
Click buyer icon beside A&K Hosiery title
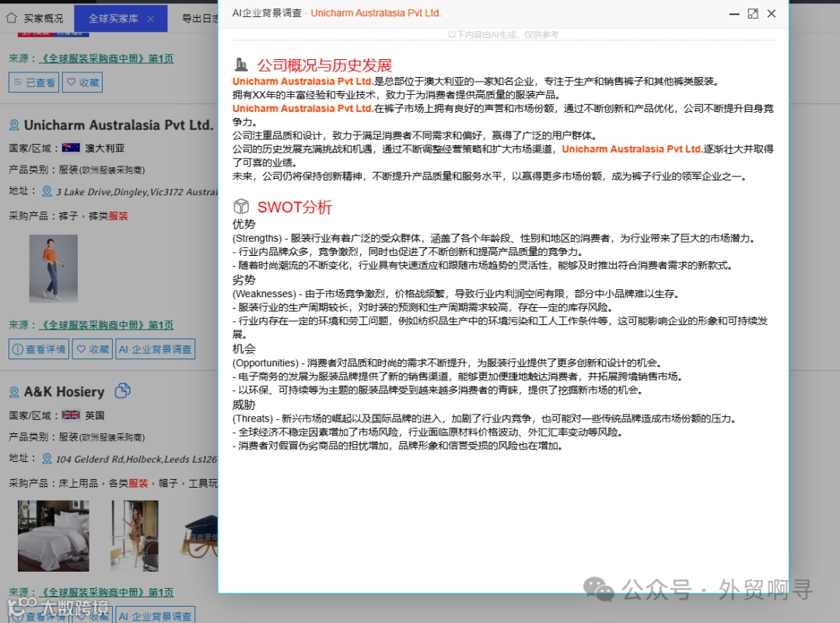pos(14,392)
